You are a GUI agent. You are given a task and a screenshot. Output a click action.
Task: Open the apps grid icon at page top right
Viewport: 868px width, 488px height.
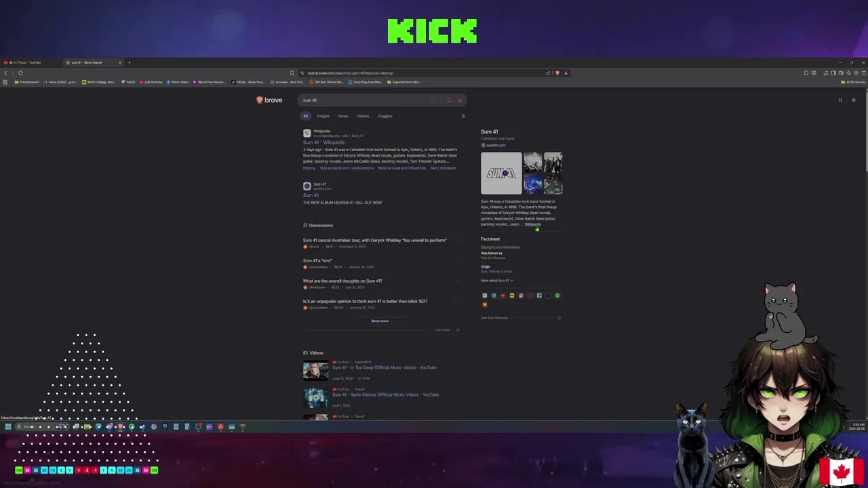840,100
